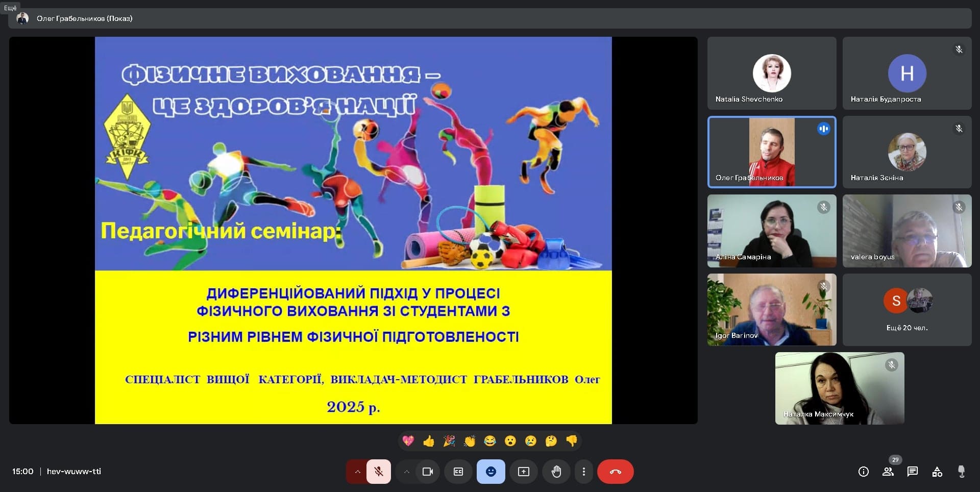Click speaking indicator on Олег Грабельников tile

(824, 129)
